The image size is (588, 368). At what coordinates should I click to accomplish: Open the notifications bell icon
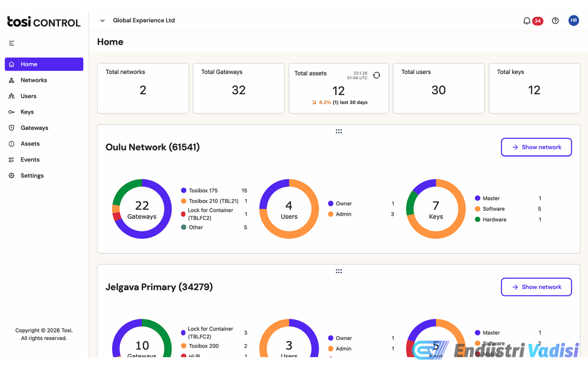coord(527,21)
